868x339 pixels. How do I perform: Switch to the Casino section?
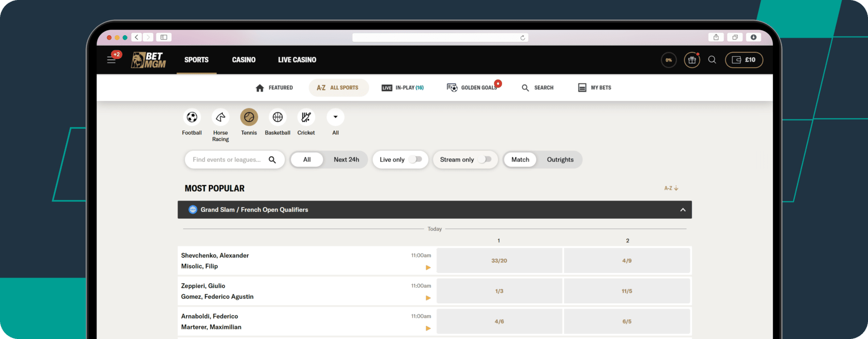244,60
